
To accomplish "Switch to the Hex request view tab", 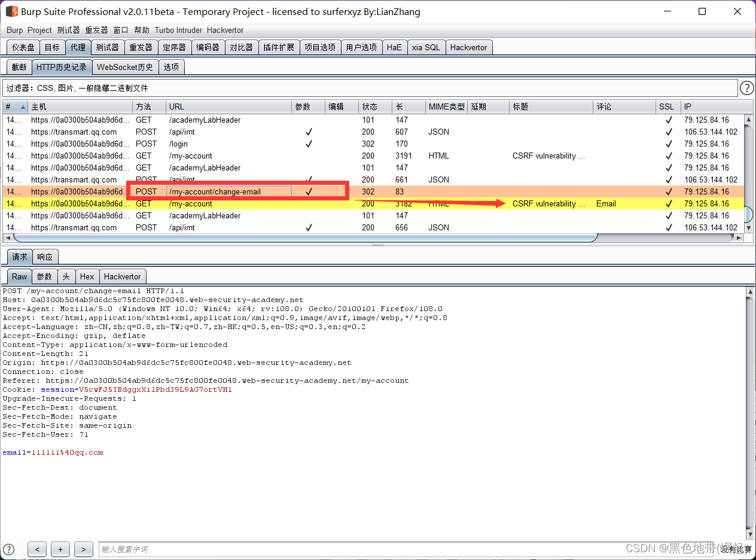I will [x=87, y=276].
